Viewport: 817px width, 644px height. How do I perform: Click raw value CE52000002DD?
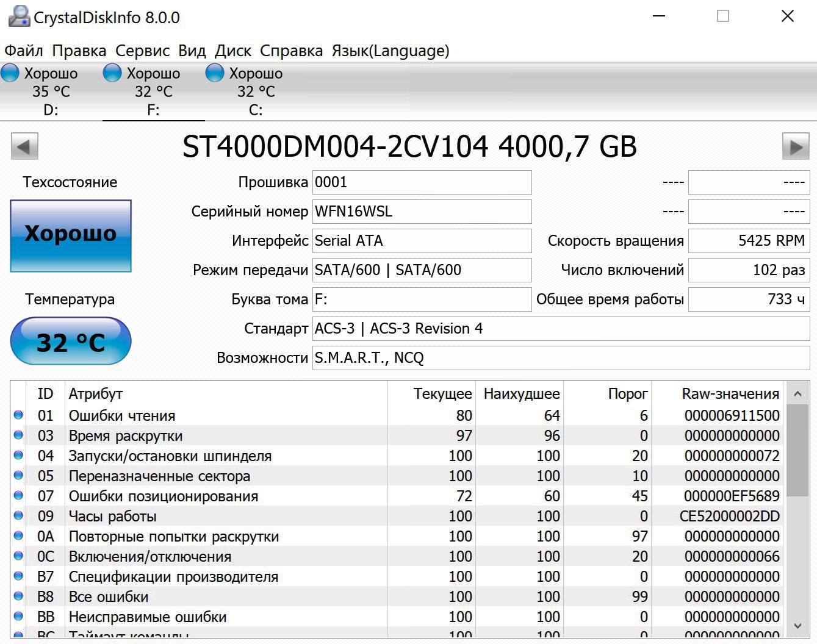[x=730, y=516]
